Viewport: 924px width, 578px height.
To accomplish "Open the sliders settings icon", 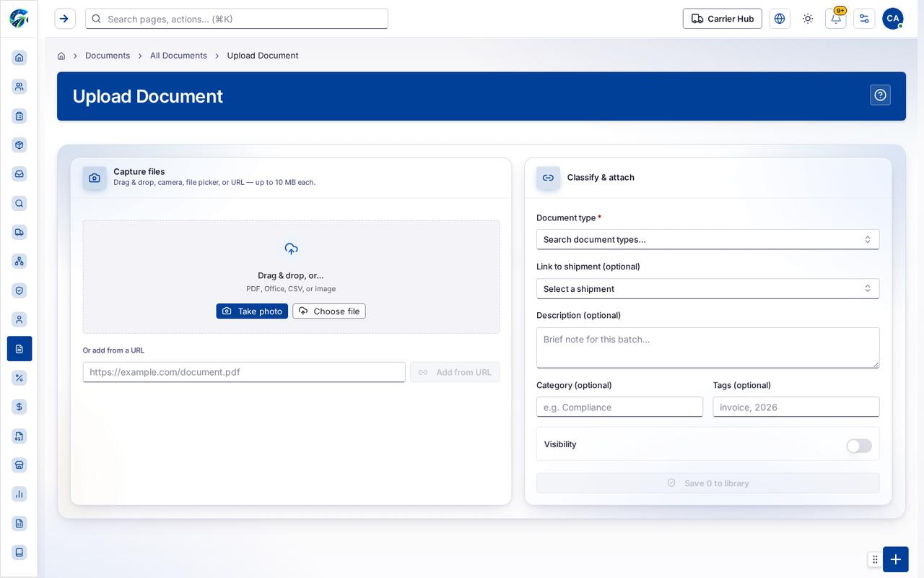I will tap(864, 19).
